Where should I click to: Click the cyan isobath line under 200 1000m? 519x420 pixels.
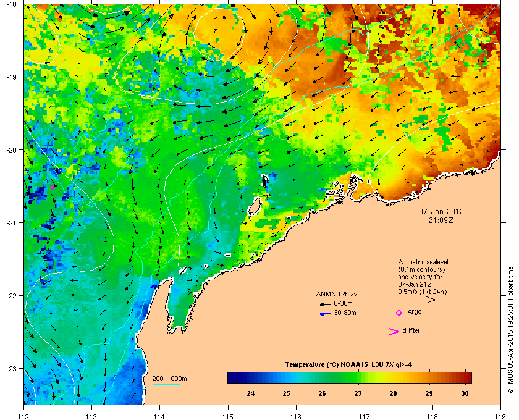point(166,384)
